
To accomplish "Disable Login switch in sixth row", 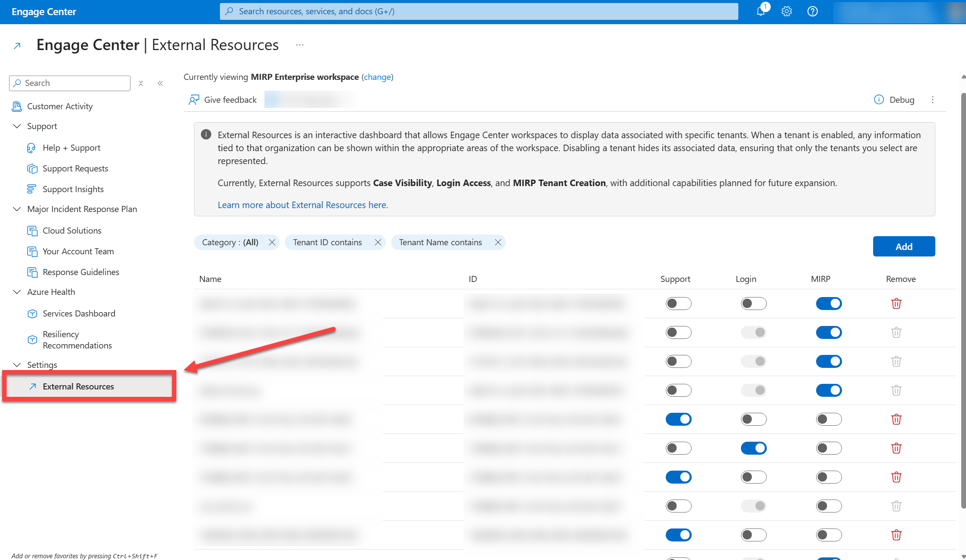I will point(754,448).
